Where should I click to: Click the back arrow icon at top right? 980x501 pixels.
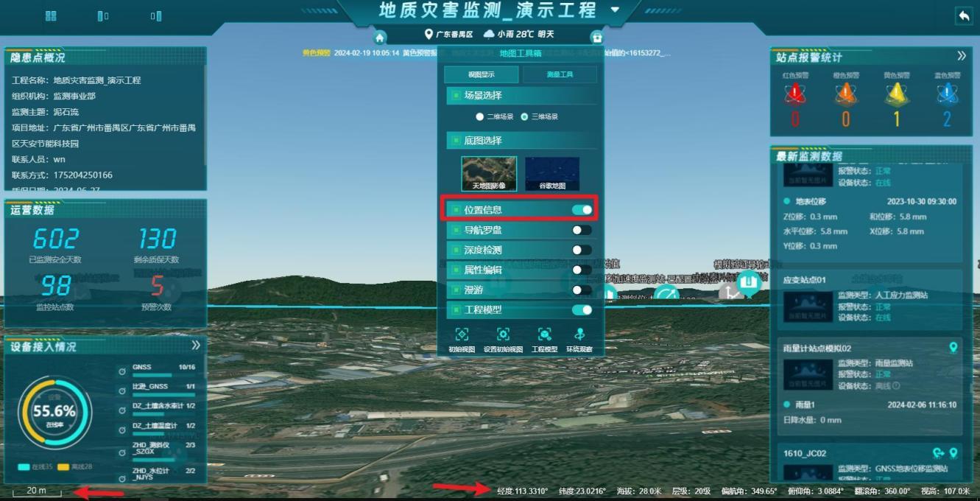point(964,16)
